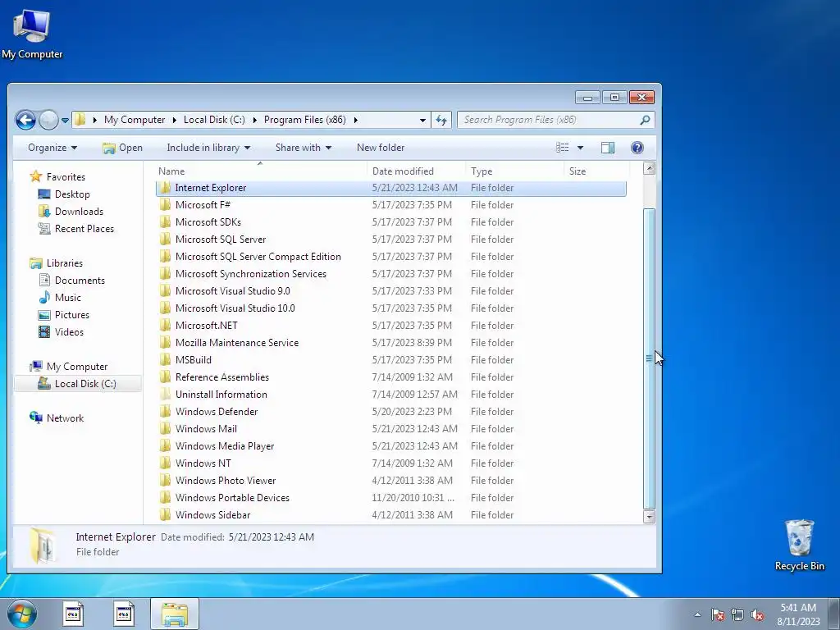The width and height of the screenshot is (840, 630).
Task: Select the Windows Mail folder icon
Action: 166,429
